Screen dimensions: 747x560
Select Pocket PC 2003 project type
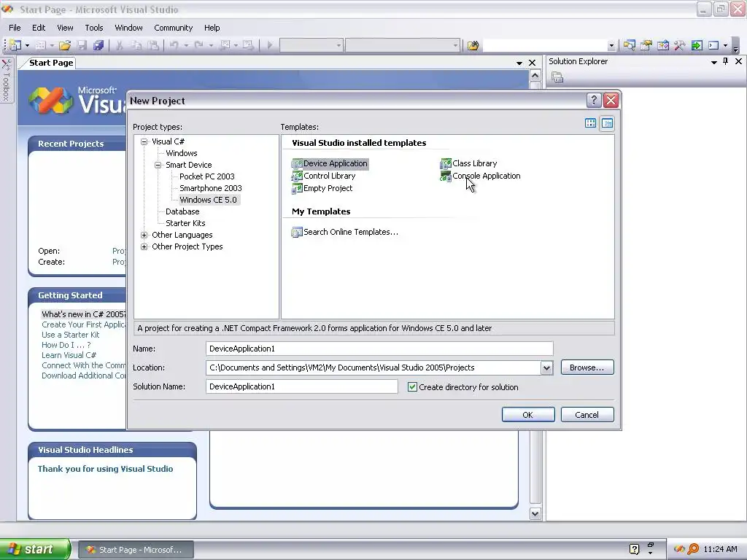[206, 176]
